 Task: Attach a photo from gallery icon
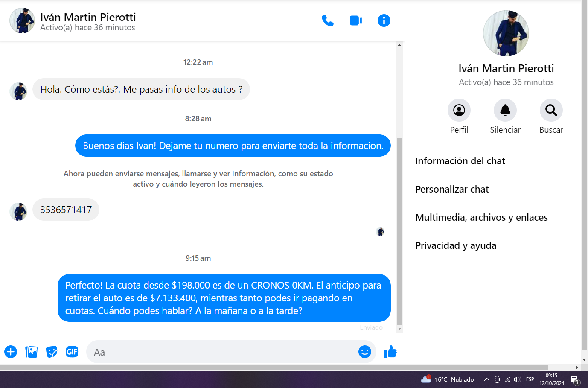pyautogui.click(x=32, y=352)
